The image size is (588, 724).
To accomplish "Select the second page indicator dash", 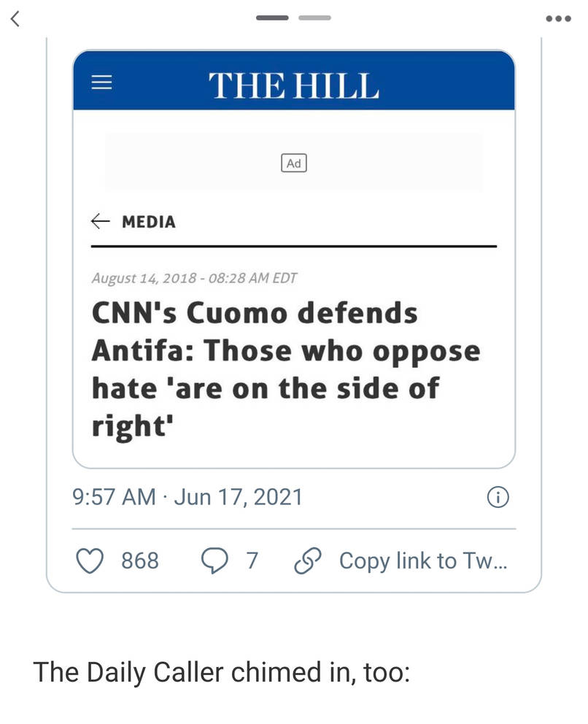I will pos(314,18).
